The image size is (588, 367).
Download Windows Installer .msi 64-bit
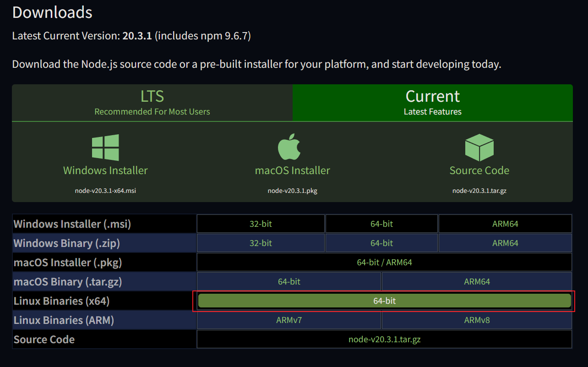coord(381,224)
